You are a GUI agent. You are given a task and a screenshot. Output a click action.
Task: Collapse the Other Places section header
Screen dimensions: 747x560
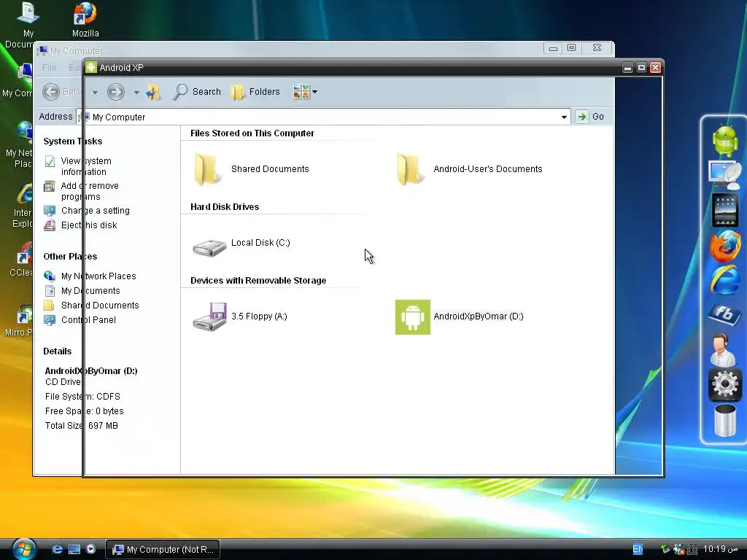pos(70,257)
